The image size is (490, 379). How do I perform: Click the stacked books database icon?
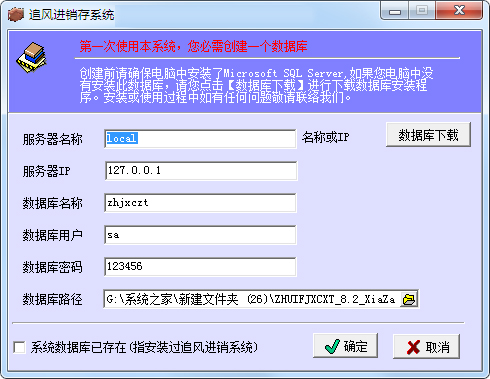click(x=32, y=57)
